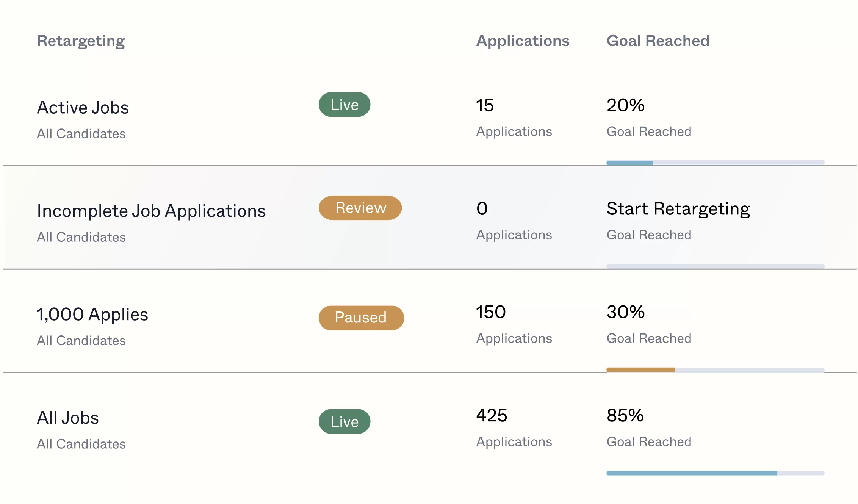
Task: Click the empty Incomplete Applications progress bar
Action: 715,266
